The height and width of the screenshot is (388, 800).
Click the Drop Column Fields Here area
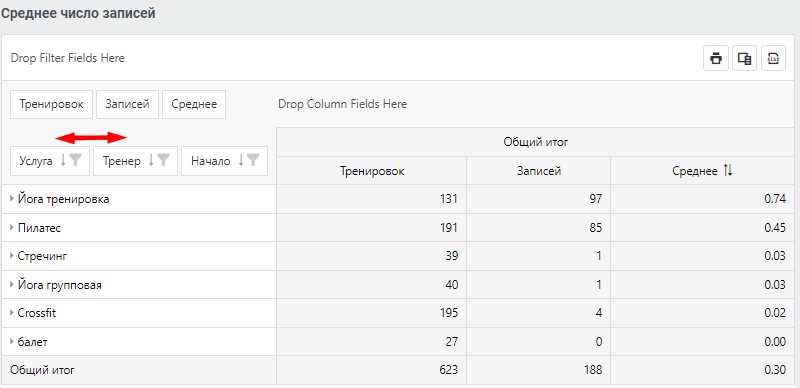[342, 104]
